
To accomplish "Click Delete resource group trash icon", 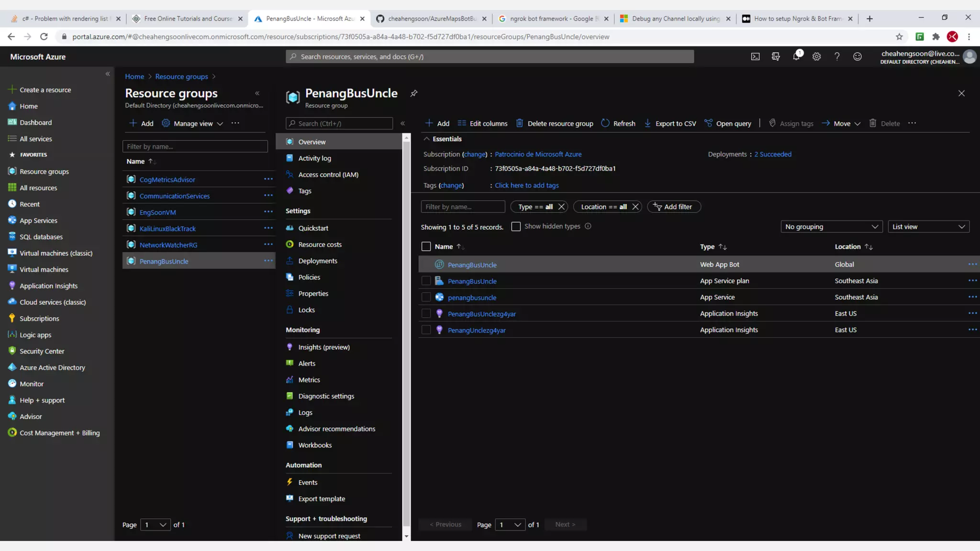I will 520,123.
